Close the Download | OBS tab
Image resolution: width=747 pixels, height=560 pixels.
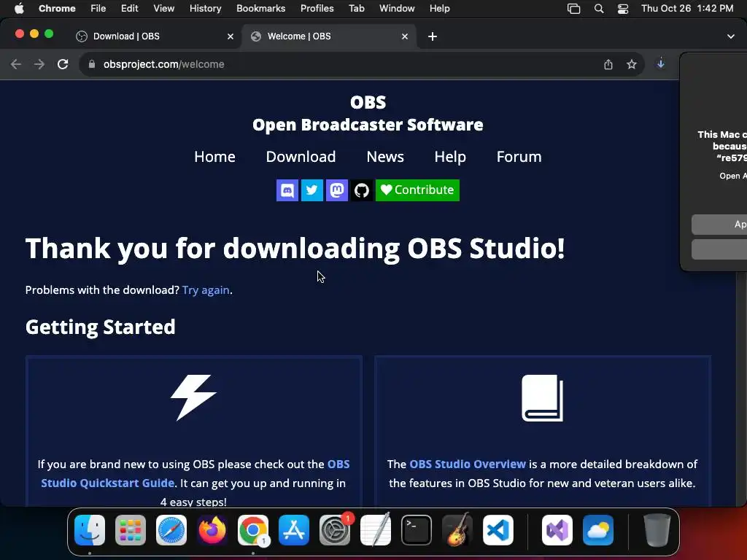231,36
